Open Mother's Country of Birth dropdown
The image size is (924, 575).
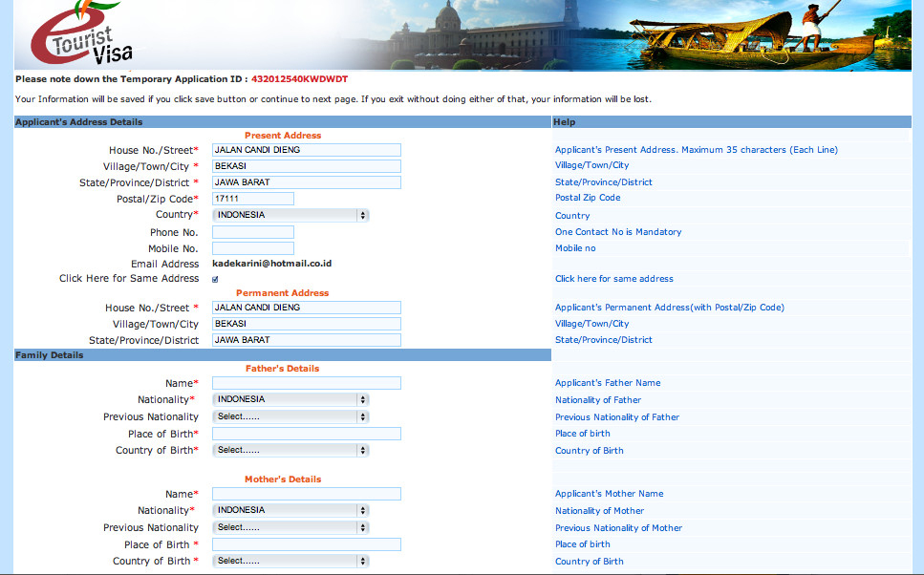click(x=290, y=561)
